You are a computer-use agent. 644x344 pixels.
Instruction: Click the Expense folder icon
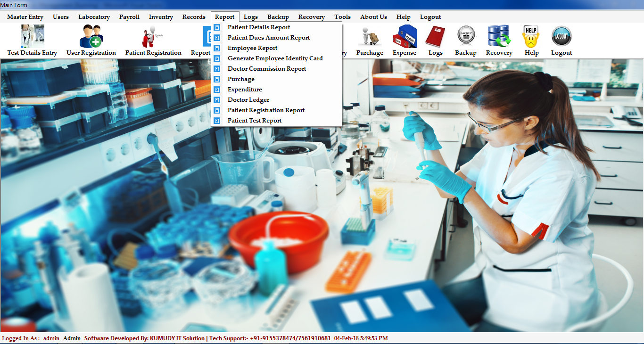[x=405, y=37]
